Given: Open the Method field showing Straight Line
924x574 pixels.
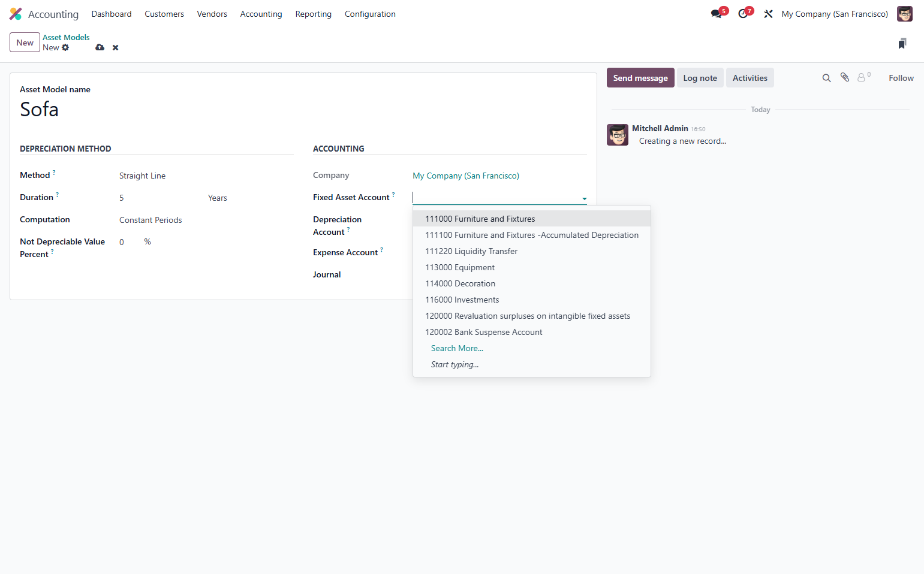Looking at the screenshot, I should [206, 176].
